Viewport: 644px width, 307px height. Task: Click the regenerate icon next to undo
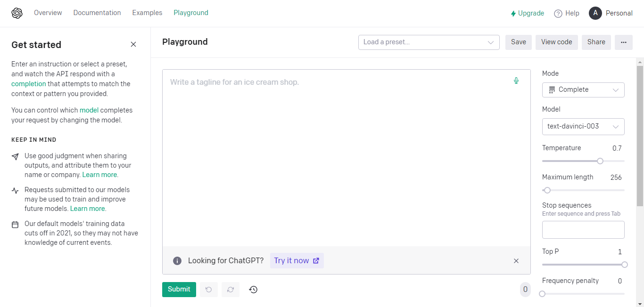231,290
